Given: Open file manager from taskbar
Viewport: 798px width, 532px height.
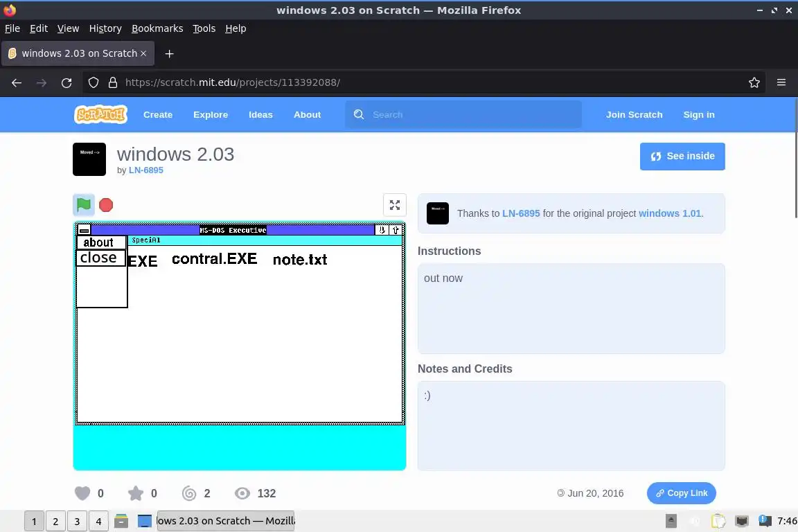Looking at the screenshot, I should [x=121, y=521].
